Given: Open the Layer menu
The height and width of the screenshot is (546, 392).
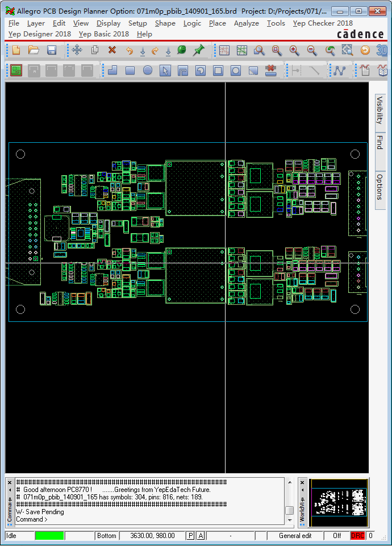Looking at the screenshot, I should pos(36,23).
